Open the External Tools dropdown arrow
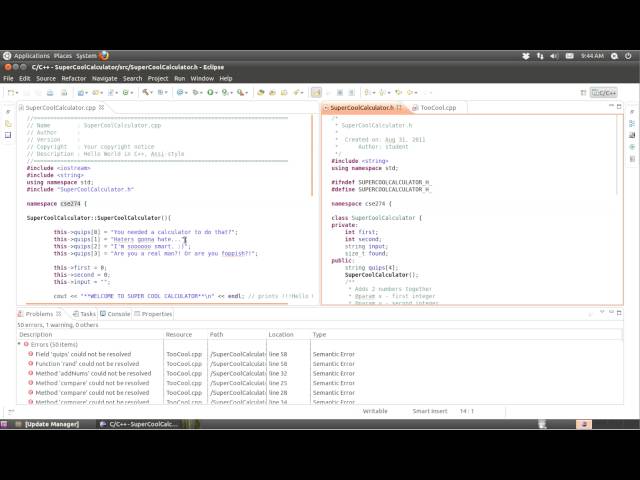 [247, 93]
